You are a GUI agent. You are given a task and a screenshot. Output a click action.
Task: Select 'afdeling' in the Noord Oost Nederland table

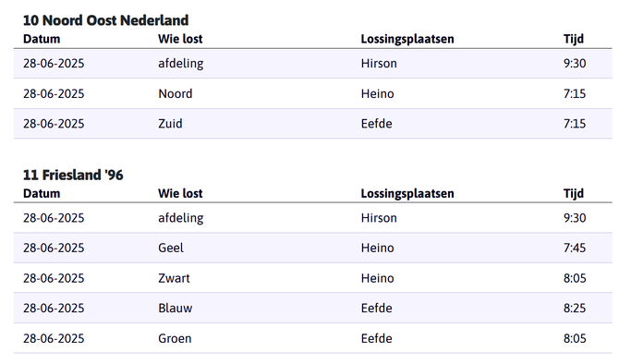tap(181, 63)
